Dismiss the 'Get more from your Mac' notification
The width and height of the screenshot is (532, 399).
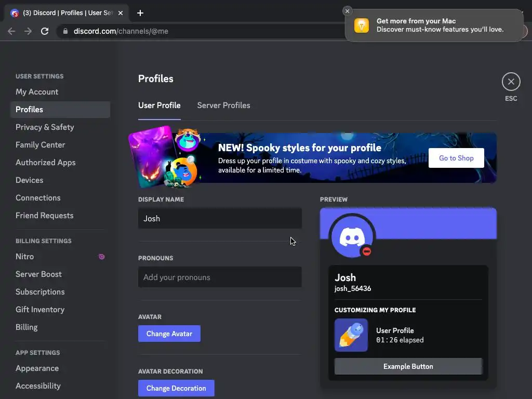tap(347, 11)
